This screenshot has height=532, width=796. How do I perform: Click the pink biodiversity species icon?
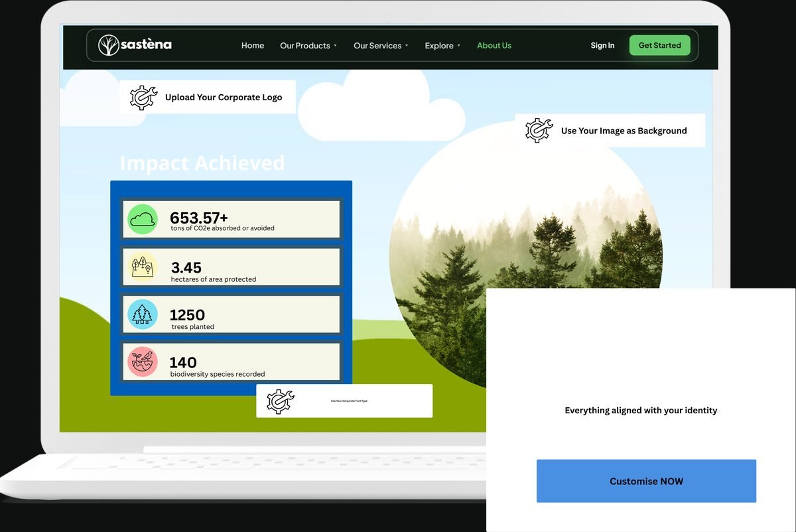click(143, 362)
